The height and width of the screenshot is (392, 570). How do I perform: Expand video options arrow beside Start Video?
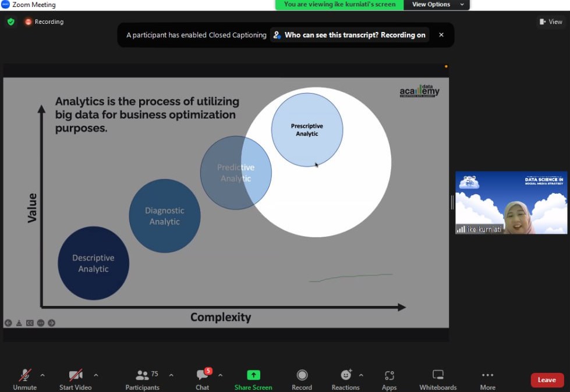(x=96, y=375)
